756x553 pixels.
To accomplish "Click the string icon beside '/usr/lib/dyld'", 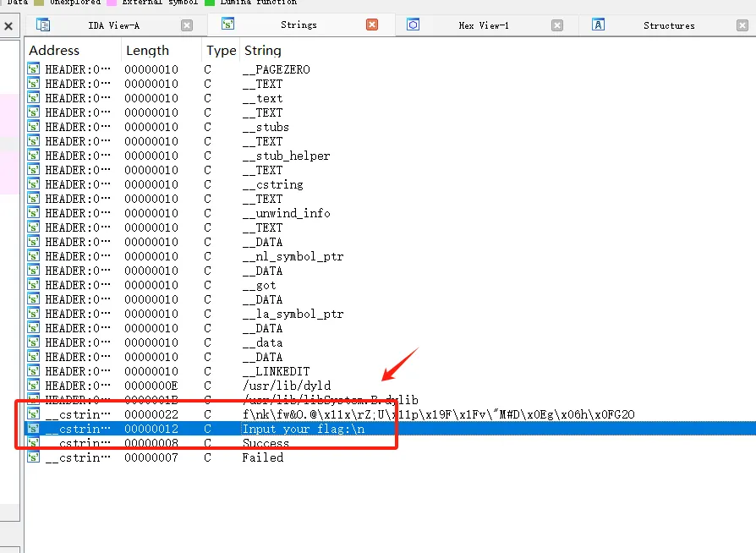I will point(31,386).
